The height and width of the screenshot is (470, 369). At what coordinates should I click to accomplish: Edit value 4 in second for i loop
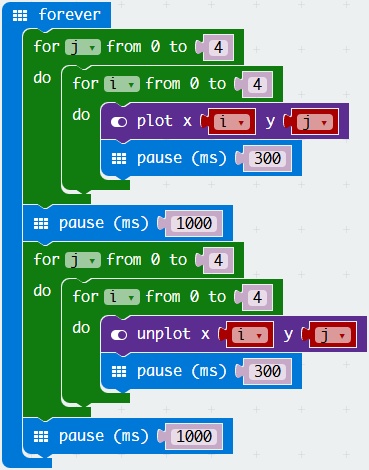point(257,297)
